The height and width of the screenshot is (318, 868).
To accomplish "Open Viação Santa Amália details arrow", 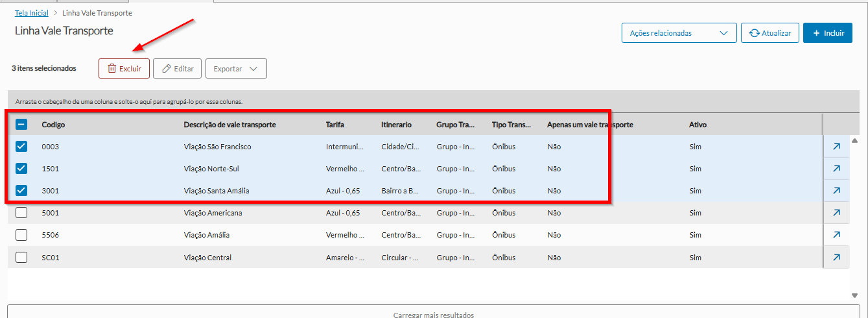I will [836, 191].
